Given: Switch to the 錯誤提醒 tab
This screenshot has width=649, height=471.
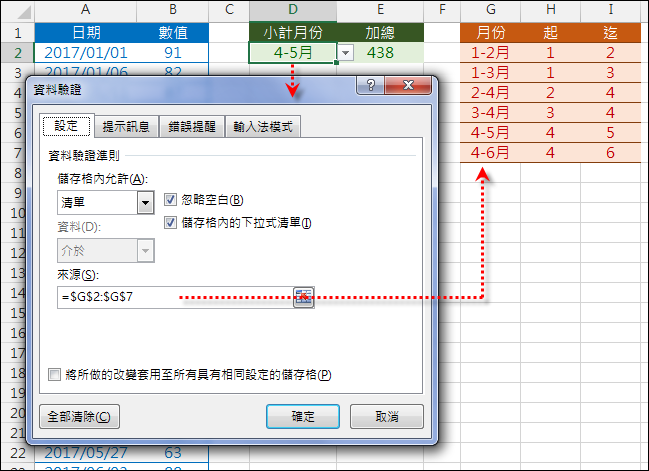Looking at the screenshot, I should [x=192, y=127].
